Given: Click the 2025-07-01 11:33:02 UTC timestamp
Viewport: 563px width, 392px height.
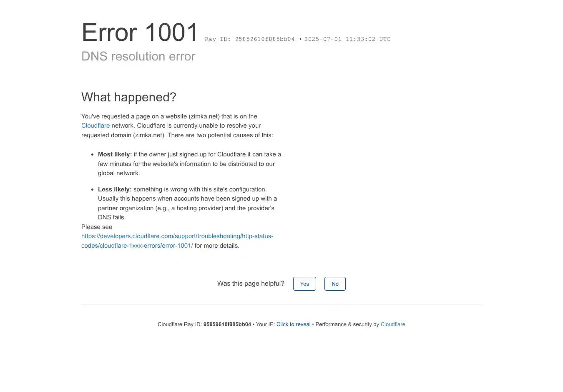Looking at the screenshot, I should [x=347, y=39].
